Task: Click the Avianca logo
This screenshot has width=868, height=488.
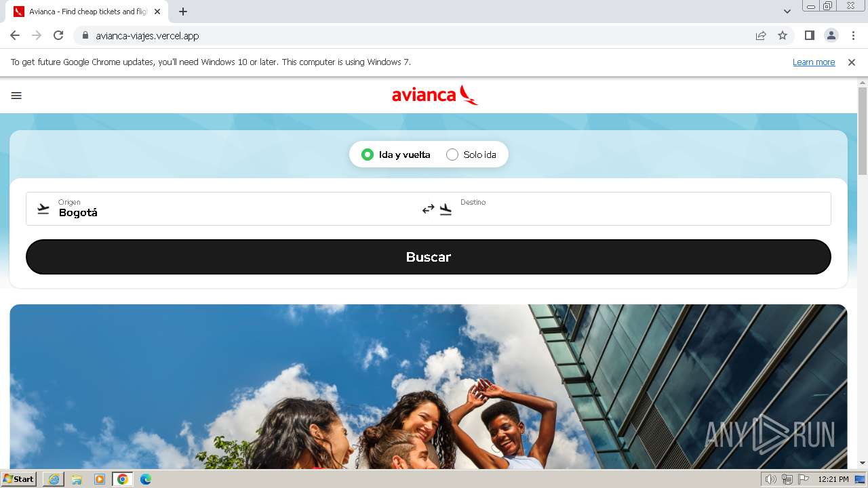Action: tap(435, 95)
